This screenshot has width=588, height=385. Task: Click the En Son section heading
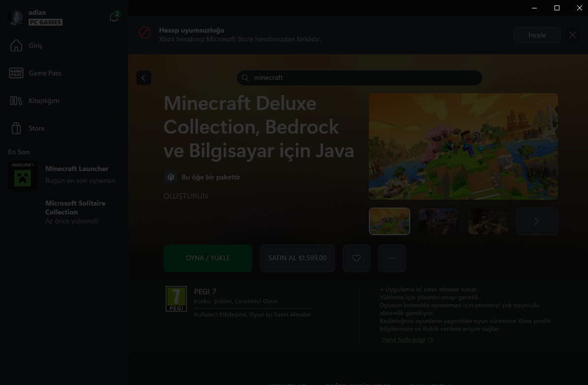coord(19,152)
